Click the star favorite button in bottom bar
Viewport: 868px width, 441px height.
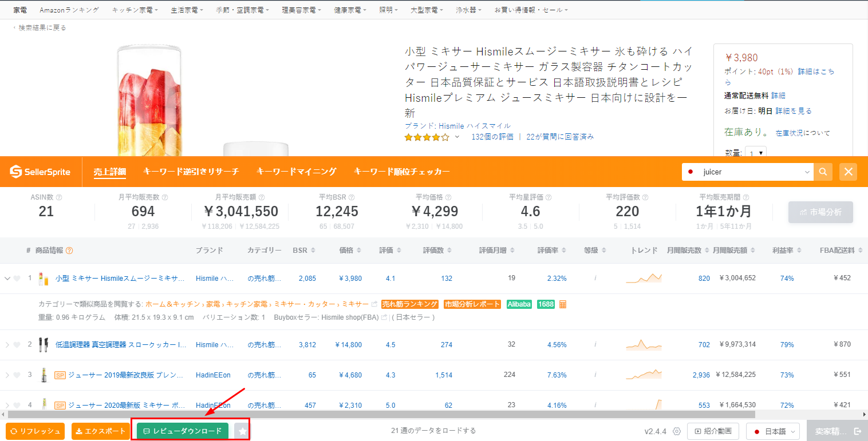click(x=242, y=431)
